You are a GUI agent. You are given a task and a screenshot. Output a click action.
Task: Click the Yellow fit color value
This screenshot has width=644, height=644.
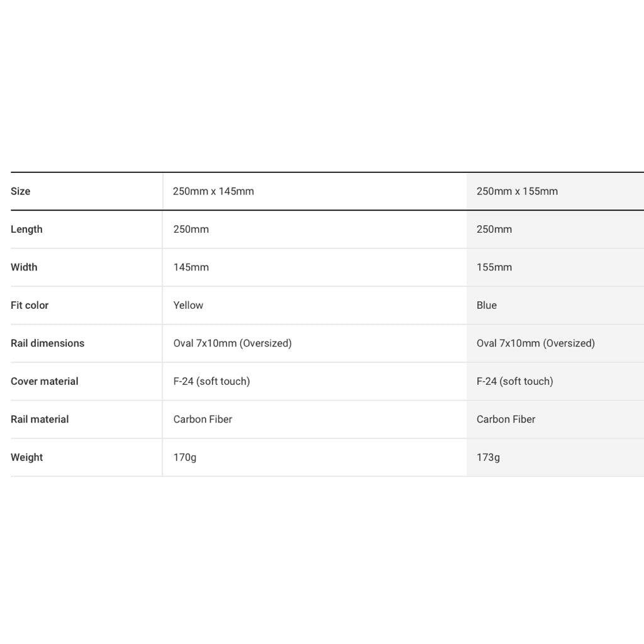click(x=188, y=305)
